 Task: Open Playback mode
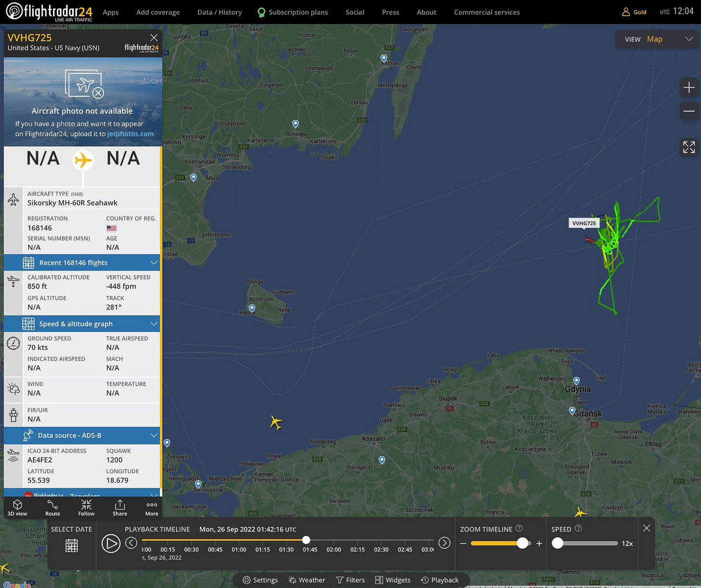click(440, 580)
